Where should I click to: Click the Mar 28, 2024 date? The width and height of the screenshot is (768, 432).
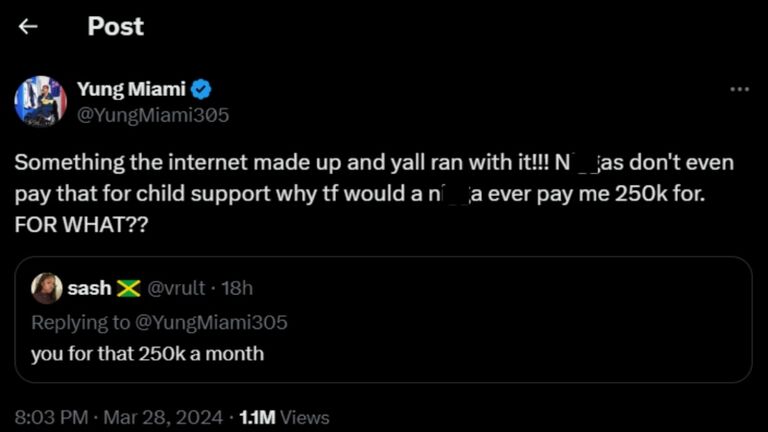tap(164, 417)
